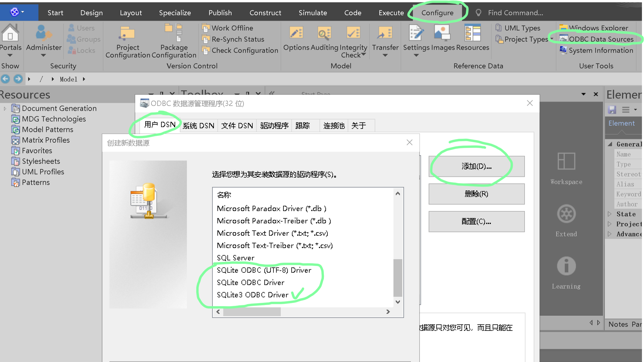The width and height of the screenshot is (644, 362).
Task: Open the Start ribbon tab
Action: (55, 13)
